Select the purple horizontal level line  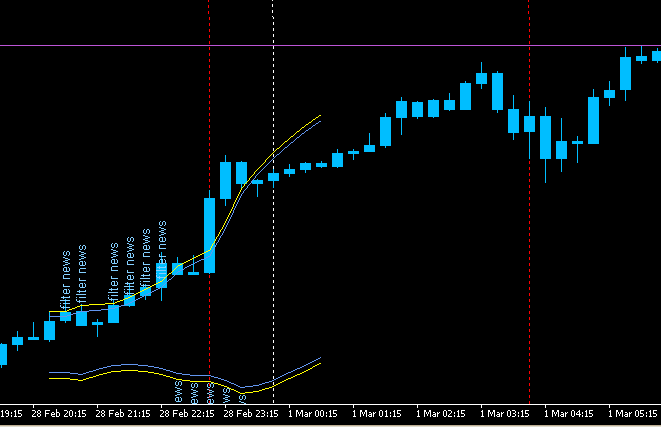pos(330,46)
